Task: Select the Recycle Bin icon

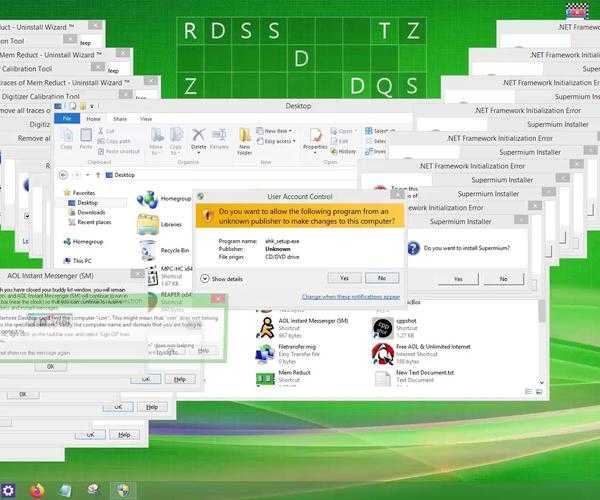Action: pyautogui.click(x=147, y=251)
